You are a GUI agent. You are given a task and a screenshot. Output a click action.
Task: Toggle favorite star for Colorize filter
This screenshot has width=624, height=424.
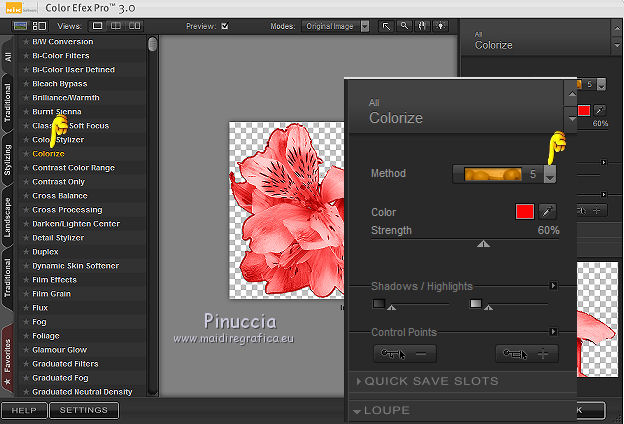click(25, 154)
